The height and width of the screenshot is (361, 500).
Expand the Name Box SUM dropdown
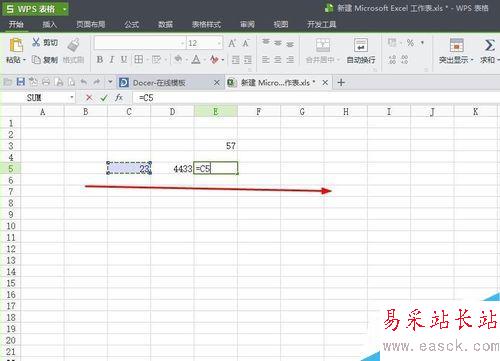72,98
